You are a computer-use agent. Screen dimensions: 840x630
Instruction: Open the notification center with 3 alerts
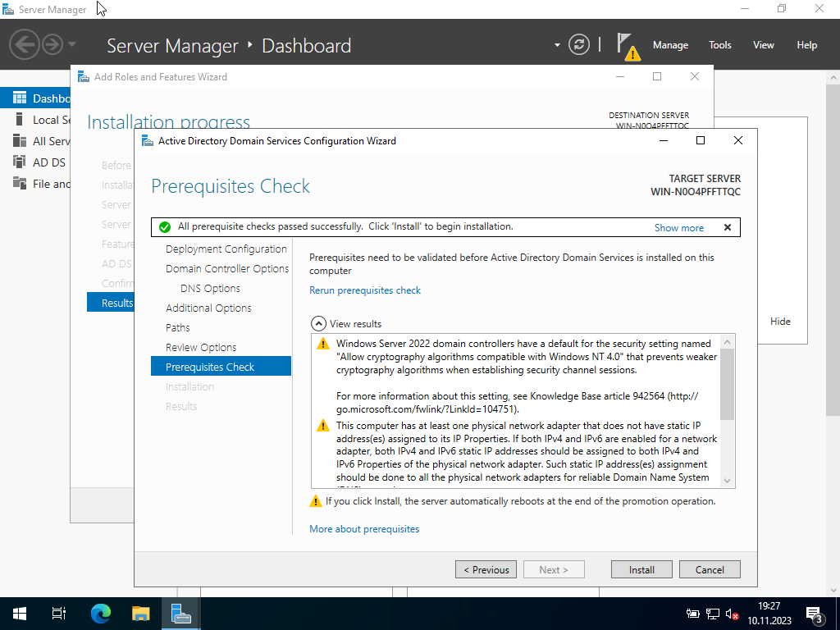click(x=815, y=615)
